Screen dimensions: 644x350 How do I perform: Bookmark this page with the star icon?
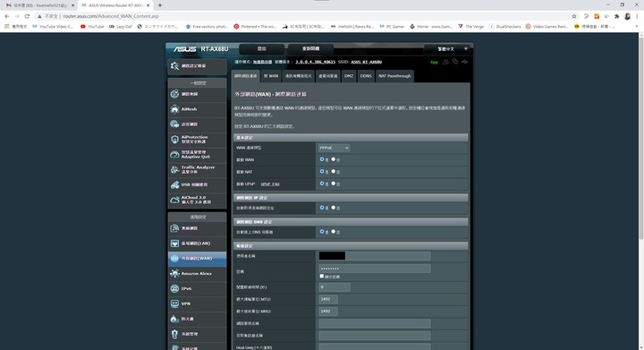point(573,16)
